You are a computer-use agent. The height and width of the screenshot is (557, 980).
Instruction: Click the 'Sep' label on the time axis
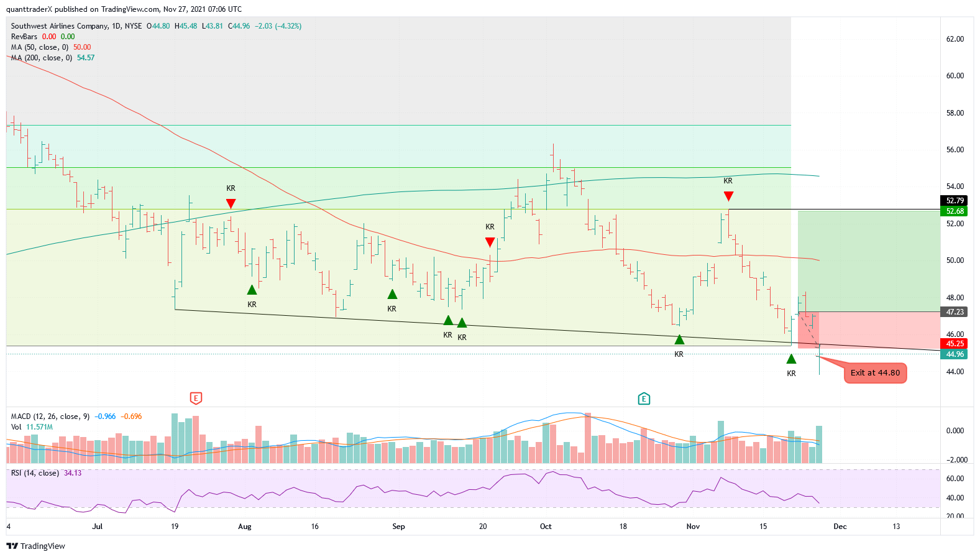click(398, 527)
